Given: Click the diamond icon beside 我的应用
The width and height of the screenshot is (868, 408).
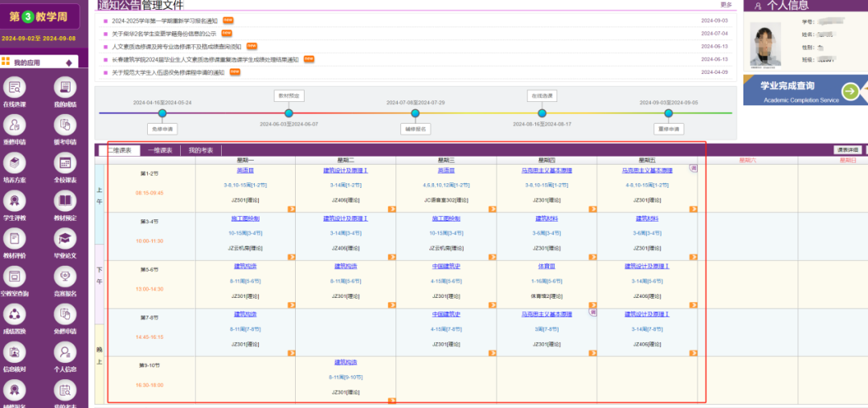Looking at the screenshot, I should pyautogui.click(x=68, y=63).
